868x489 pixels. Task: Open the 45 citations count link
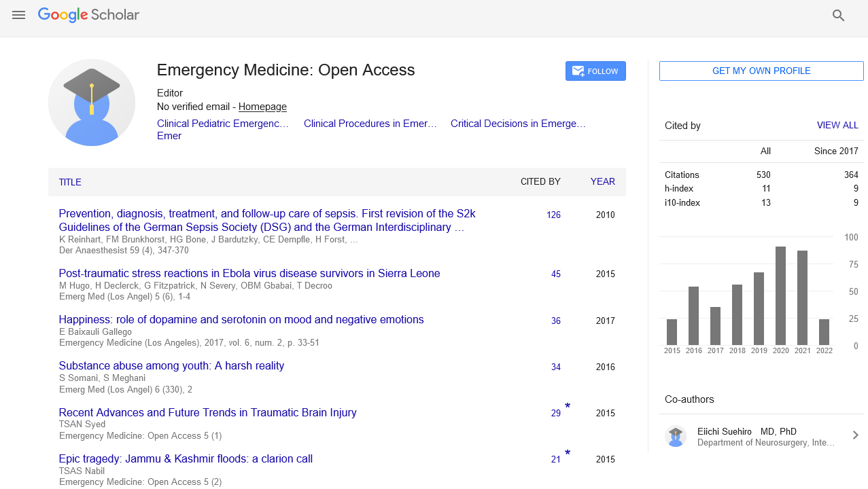[x=556, y=274]
